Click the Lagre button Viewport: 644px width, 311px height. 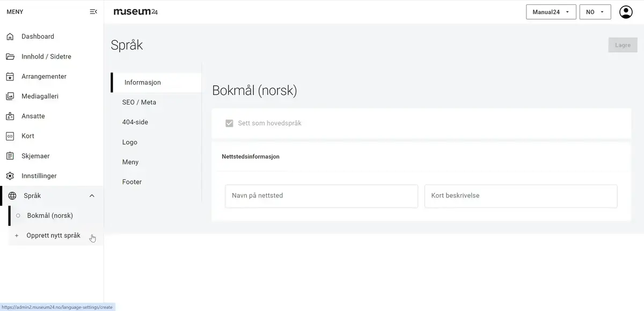(623, 45)
